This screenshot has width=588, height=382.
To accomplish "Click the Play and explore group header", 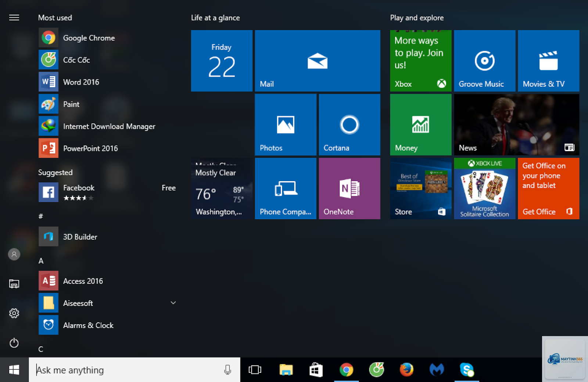I will [x=417, y=18].
